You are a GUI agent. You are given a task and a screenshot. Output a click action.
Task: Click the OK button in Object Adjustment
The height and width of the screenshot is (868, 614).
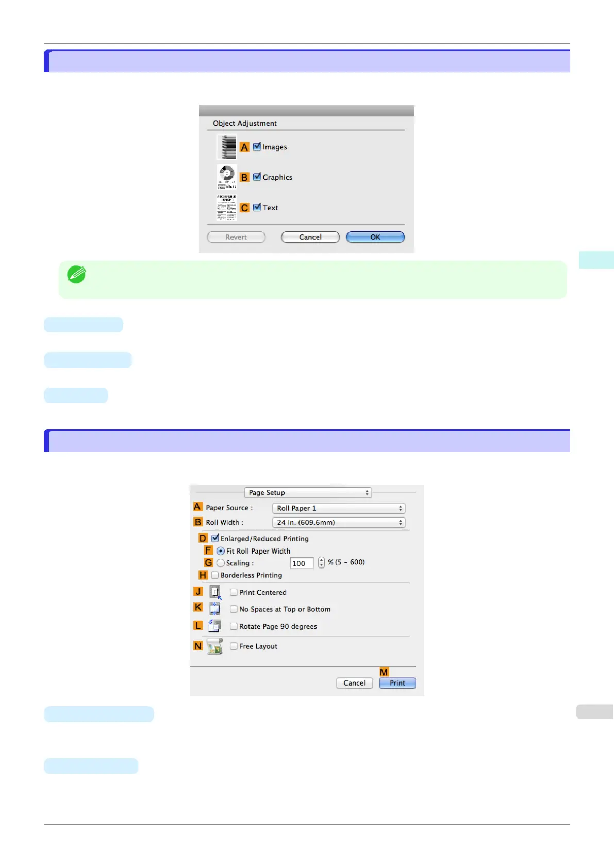point(375,237)
